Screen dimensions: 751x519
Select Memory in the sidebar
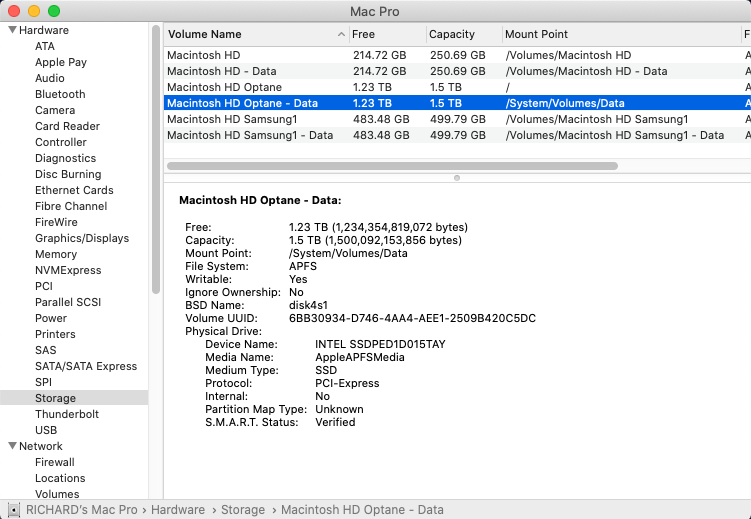pyautogui.click(x=56, y=254)
